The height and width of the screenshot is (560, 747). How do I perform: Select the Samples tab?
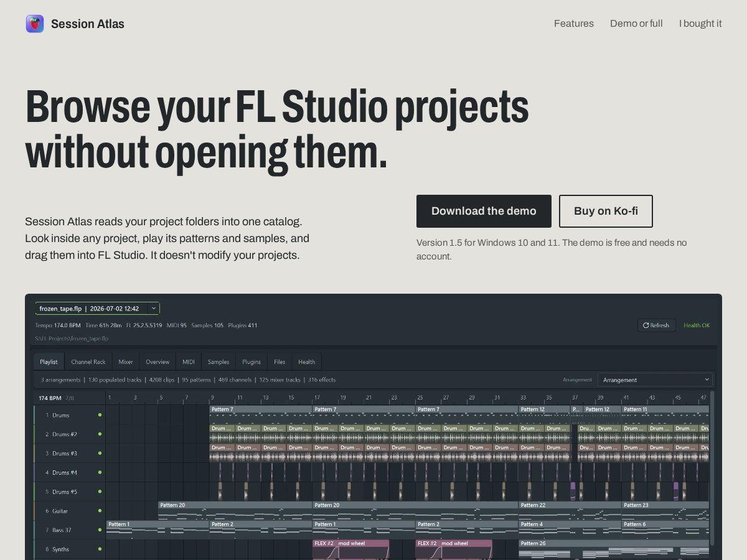pos(218,362)
